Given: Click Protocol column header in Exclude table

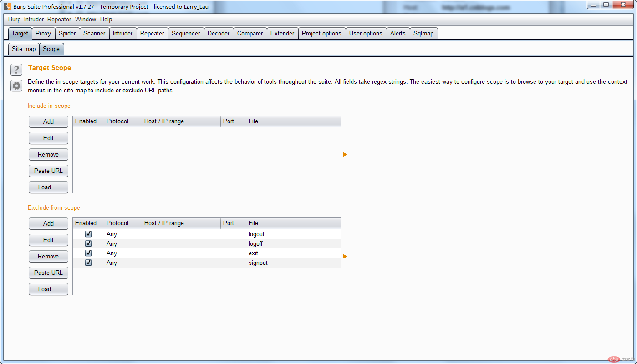Looking at the screenshot, I should pos(123,223).
